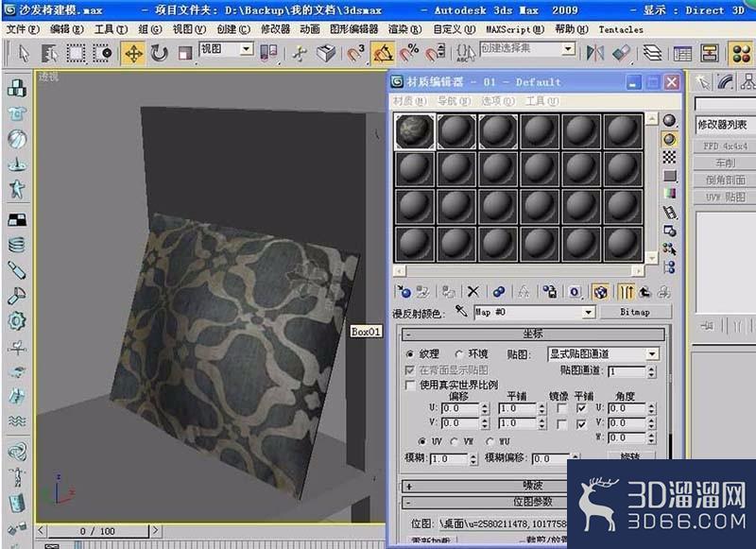Open 修改器 menu
Image resolution: width=756 pixels, height=549 pixels.
tap(275, 29)
